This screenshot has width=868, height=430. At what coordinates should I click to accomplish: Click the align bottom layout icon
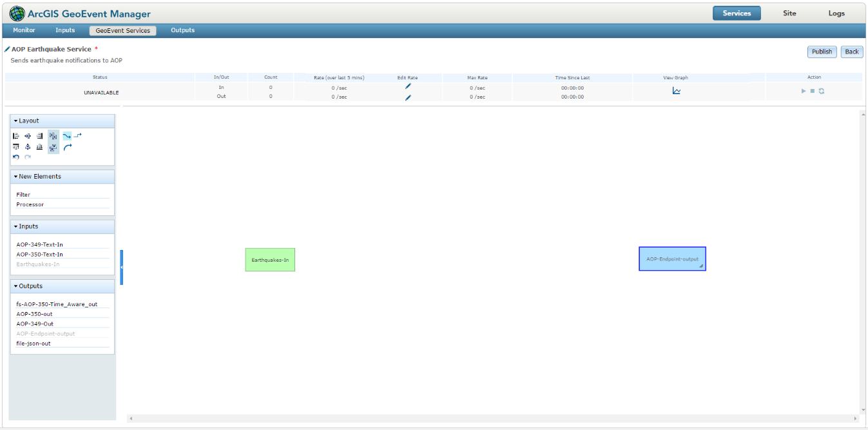(x=39, y=147)
